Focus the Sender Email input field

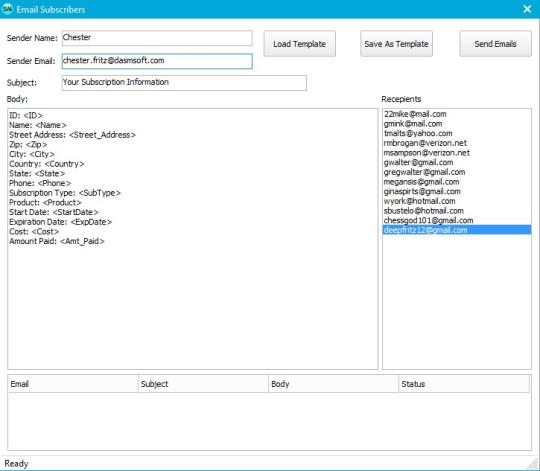157,61
